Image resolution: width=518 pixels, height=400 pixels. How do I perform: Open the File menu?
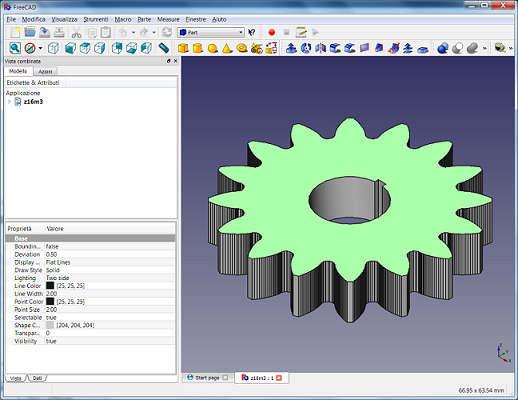pos(11,20)
